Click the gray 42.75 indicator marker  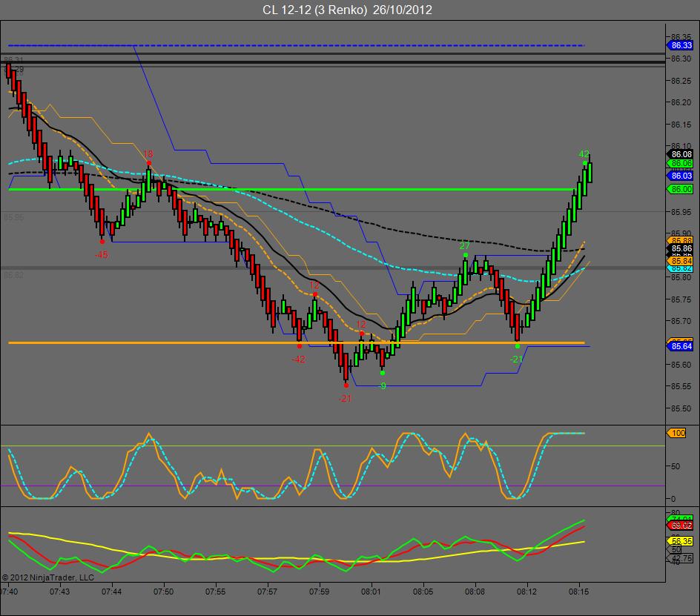point(680,558)
